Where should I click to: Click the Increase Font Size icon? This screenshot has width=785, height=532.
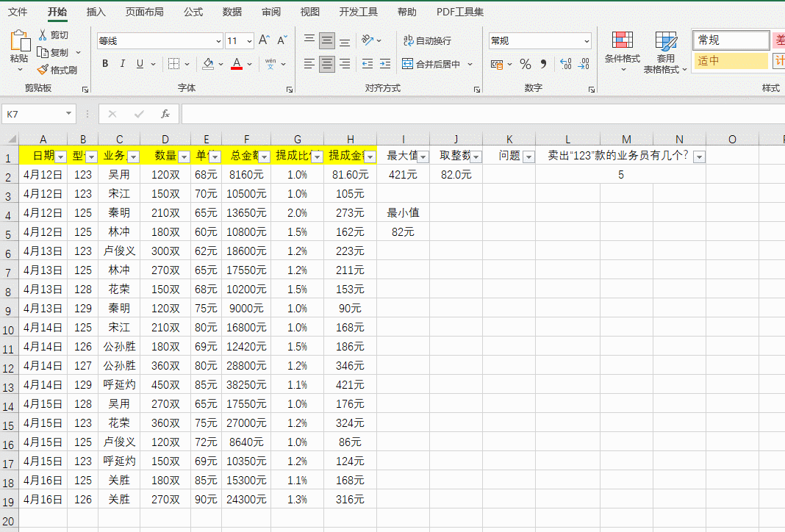click(264, 40)
